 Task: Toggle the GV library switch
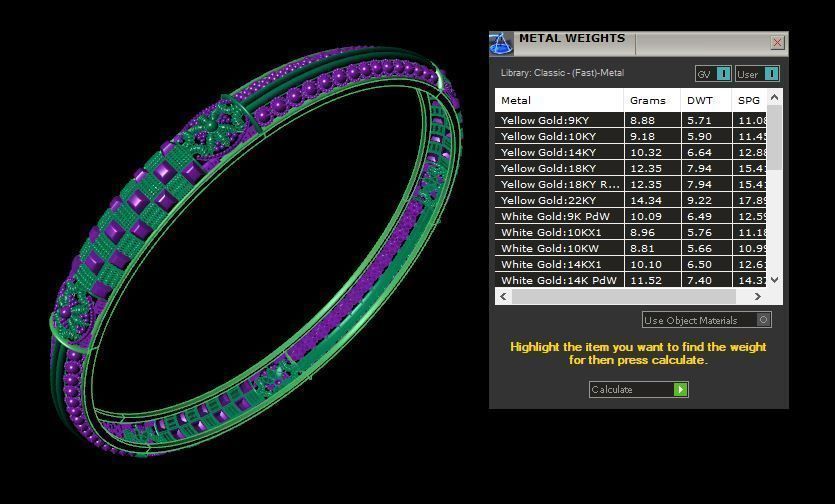pyautogui.click(x=713, y=74)
